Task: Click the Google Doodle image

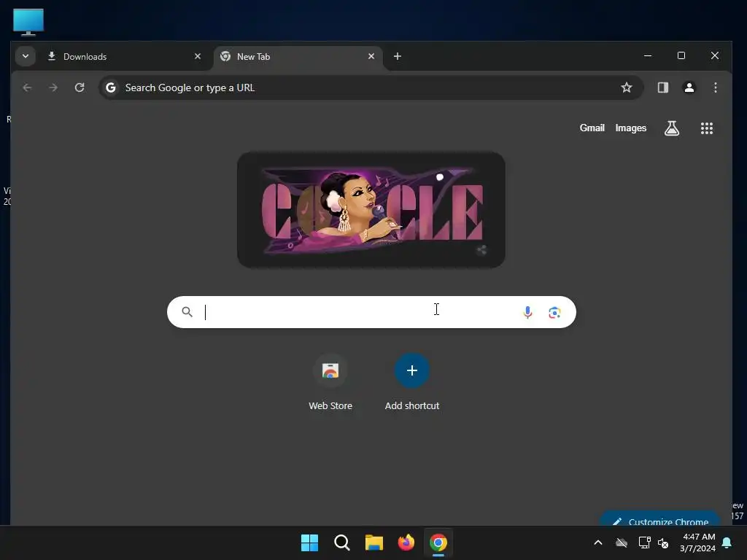Action: 371,209
